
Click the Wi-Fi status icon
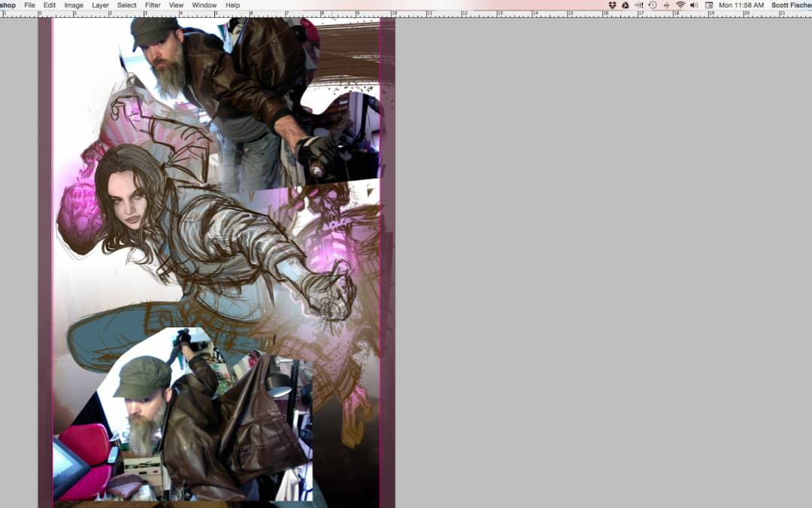680,5
